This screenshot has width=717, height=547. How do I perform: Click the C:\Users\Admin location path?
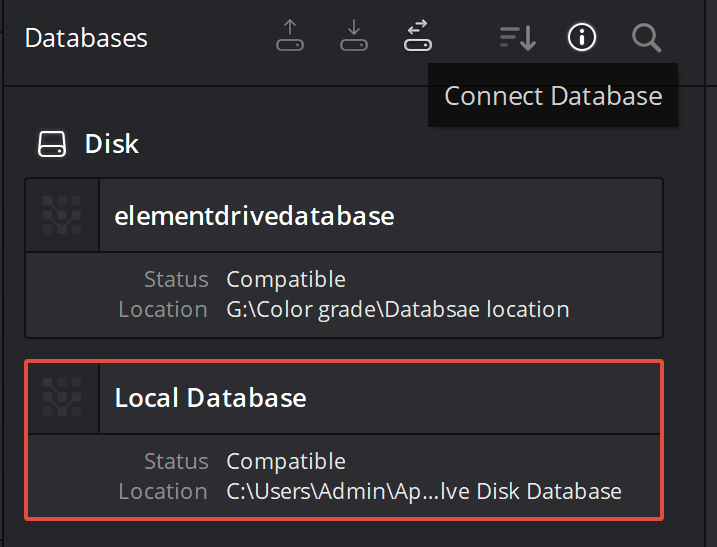coord(423,491)
